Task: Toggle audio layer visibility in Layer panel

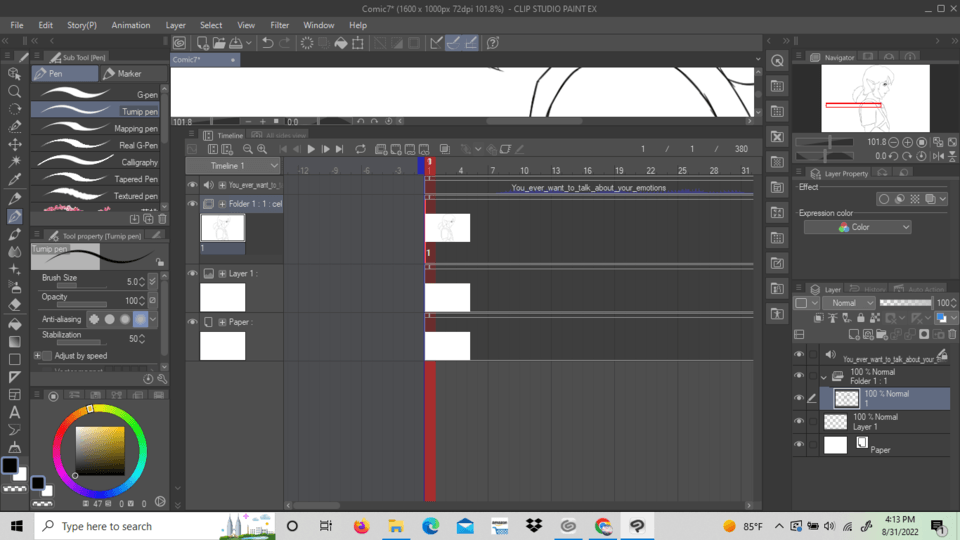Action: click(799, 354)
